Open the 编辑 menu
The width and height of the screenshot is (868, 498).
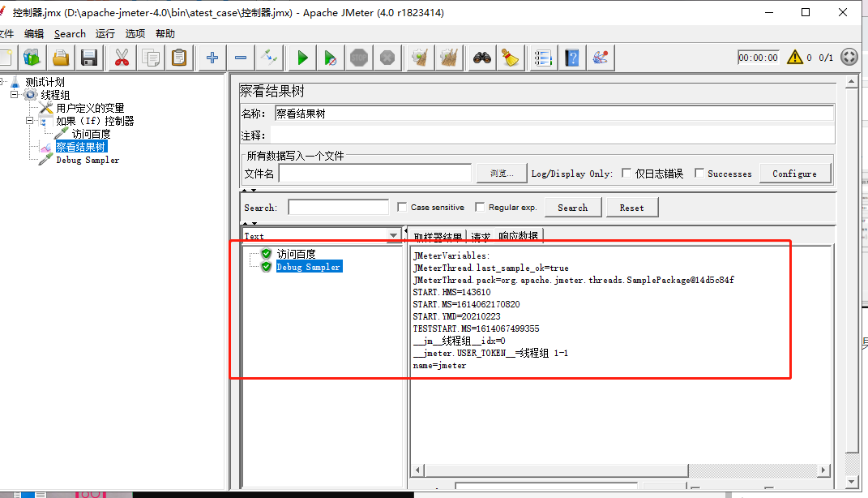(34, 34)
